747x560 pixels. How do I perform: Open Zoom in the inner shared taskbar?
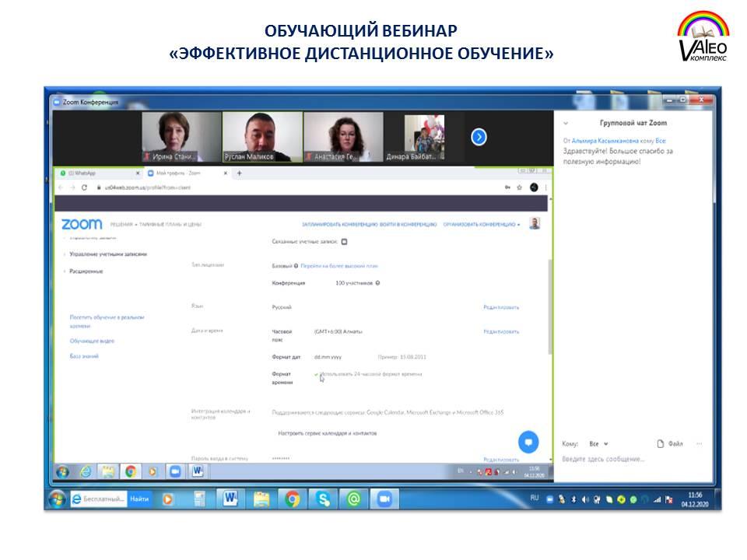175,472
